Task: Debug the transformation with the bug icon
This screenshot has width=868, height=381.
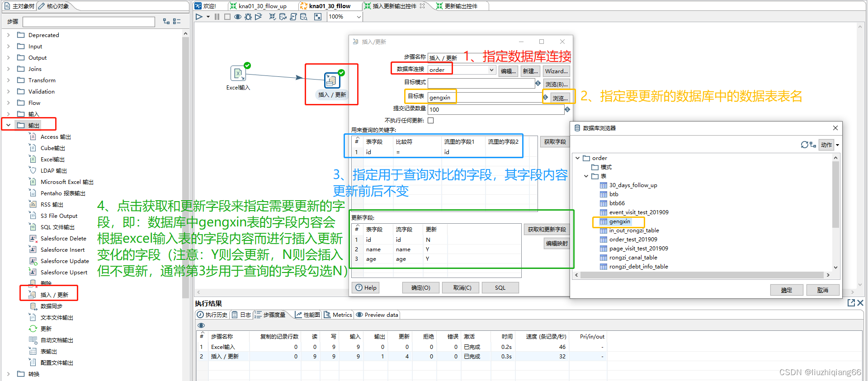Action: point(248,17)
